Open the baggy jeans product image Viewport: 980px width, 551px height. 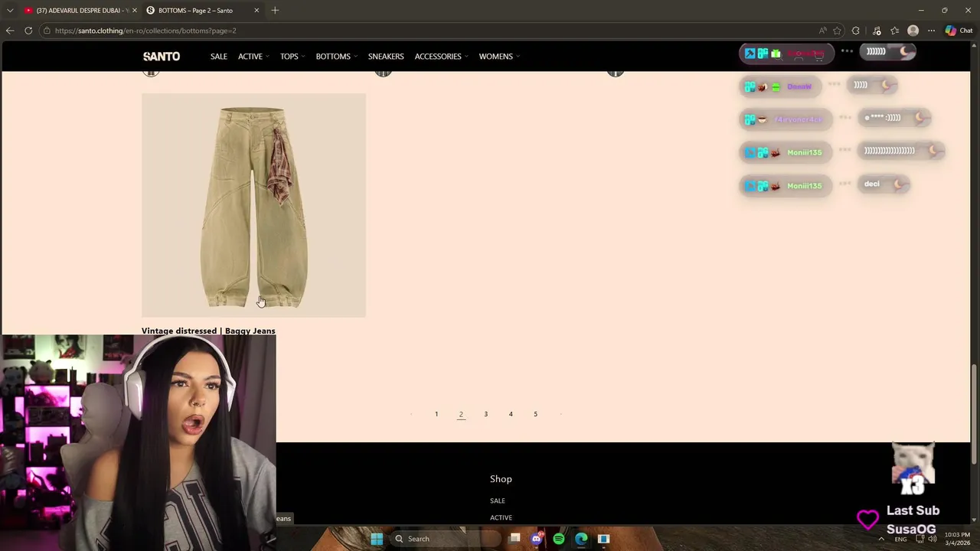[253, 205]
